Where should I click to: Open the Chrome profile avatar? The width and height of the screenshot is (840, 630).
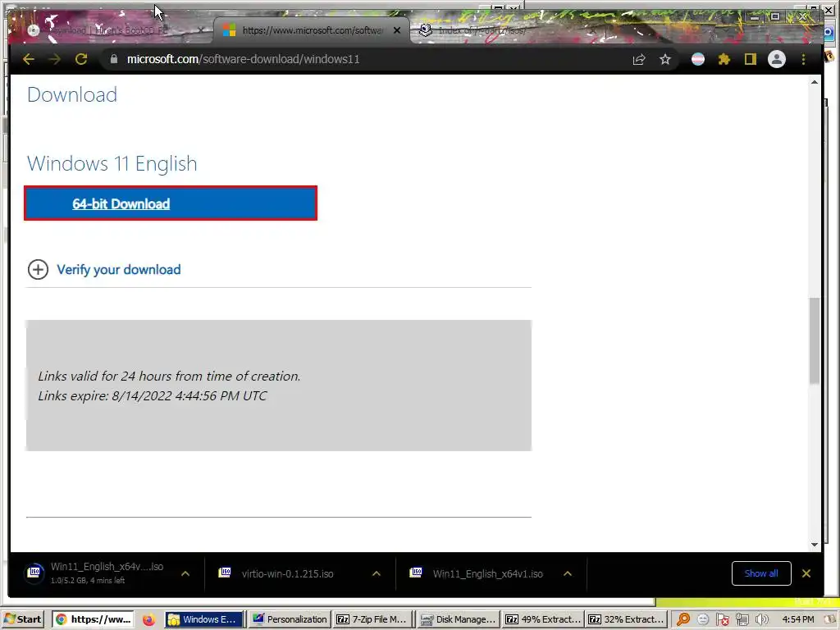click(x=776, y=59)
